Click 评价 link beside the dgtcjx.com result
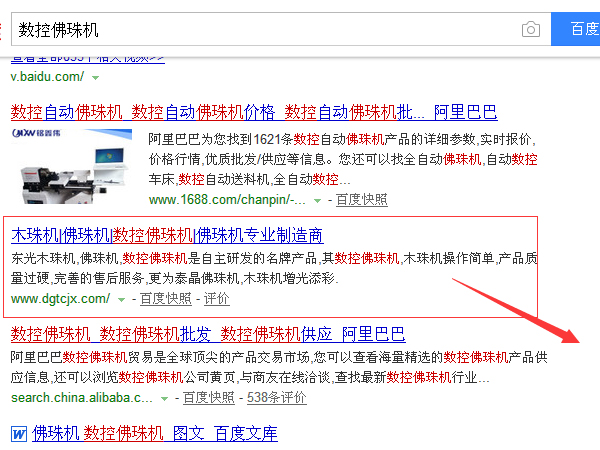The width and height of the screenshot is (600, 450). 216,299
